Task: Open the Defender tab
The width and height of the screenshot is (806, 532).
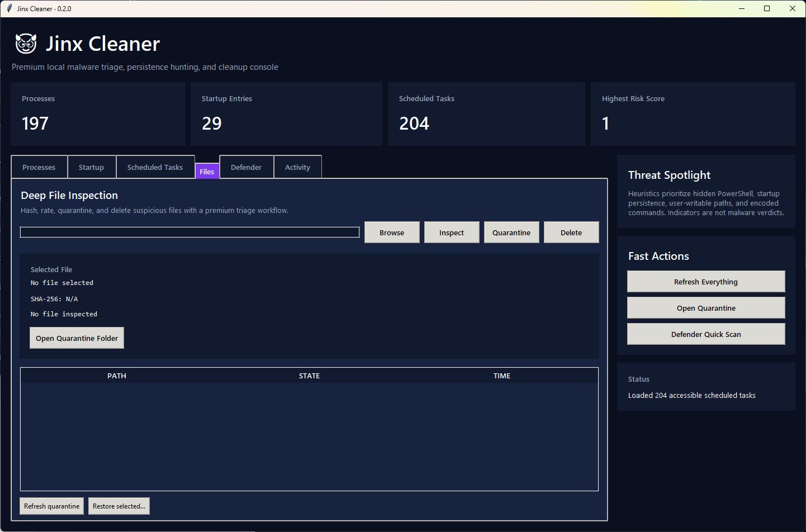Action: tap(246, 167)
